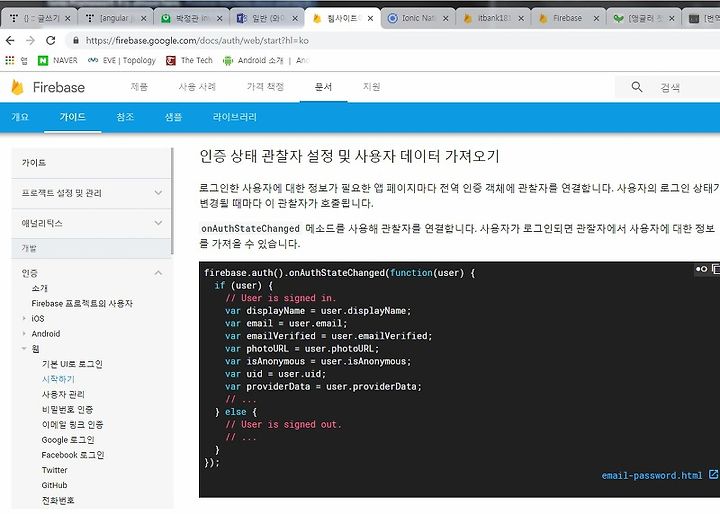
Task: Expand the 애널리틱스 section chevron
Action: [x=158, y=223]
